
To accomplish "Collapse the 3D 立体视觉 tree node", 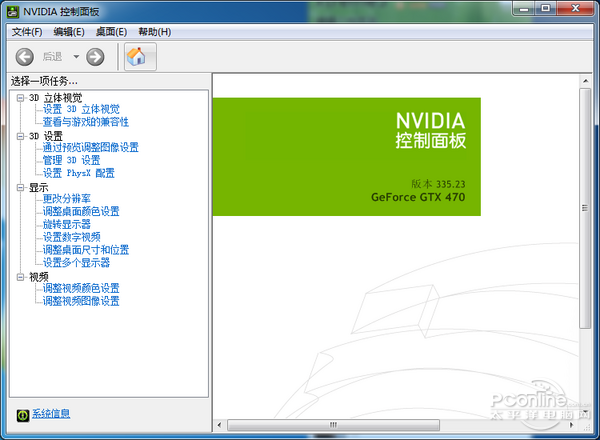I will [x=20, y=98].
